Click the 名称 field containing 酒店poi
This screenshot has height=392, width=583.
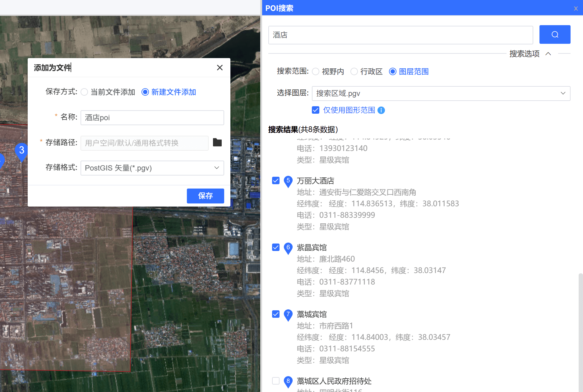[152, 118]
